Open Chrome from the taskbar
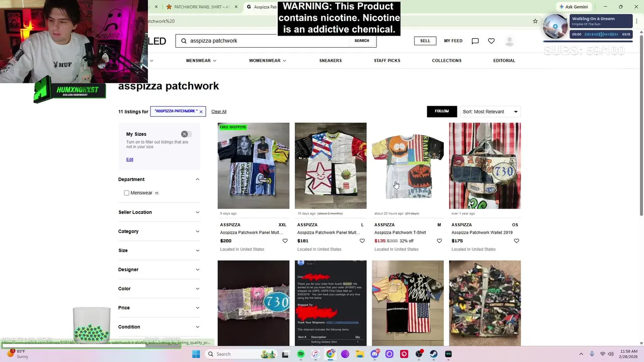644x362 pixels. [x=330, y=354]
